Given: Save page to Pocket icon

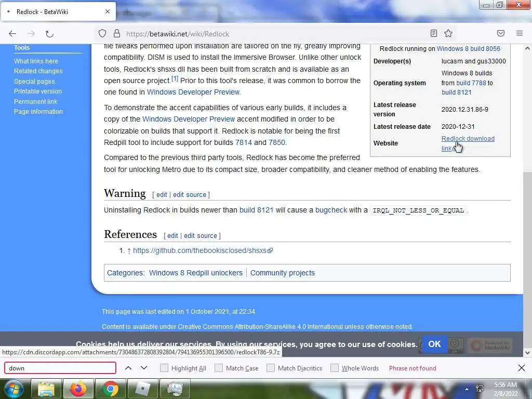Looking at the screenshot, I should [x=501, y=33].
